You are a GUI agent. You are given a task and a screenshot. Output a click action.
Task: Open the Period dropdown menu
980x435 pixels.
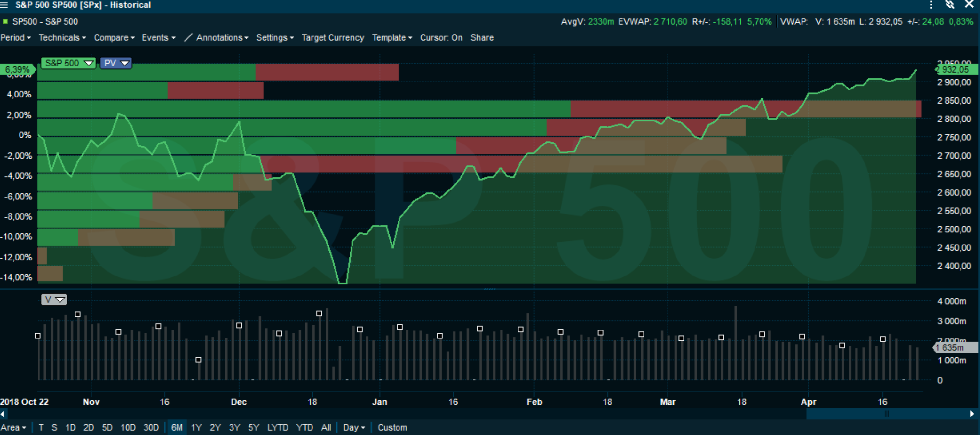pos(16,38)
